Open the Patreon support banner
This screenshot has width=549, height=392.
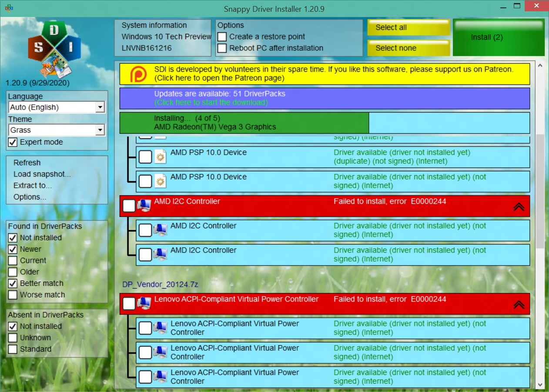coord(325,74)
